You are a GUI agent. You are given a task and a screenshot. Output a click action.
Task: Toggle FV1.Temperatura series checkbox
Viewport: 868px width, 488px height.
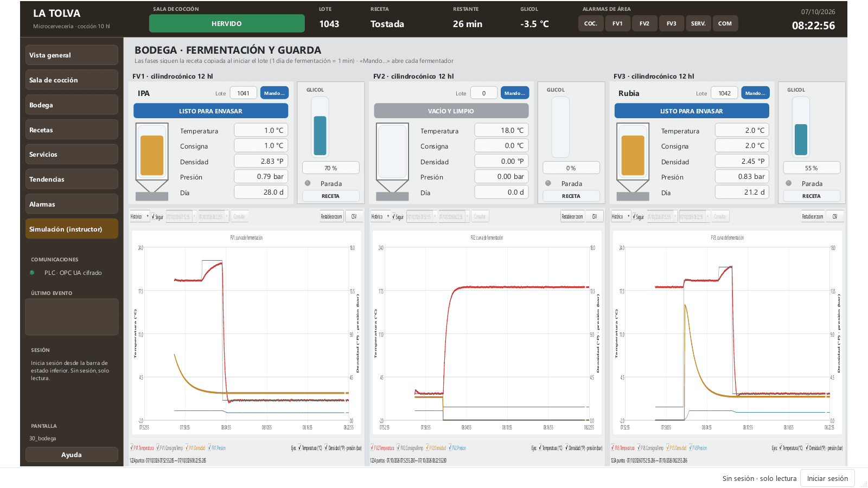(x=132, y=448)
